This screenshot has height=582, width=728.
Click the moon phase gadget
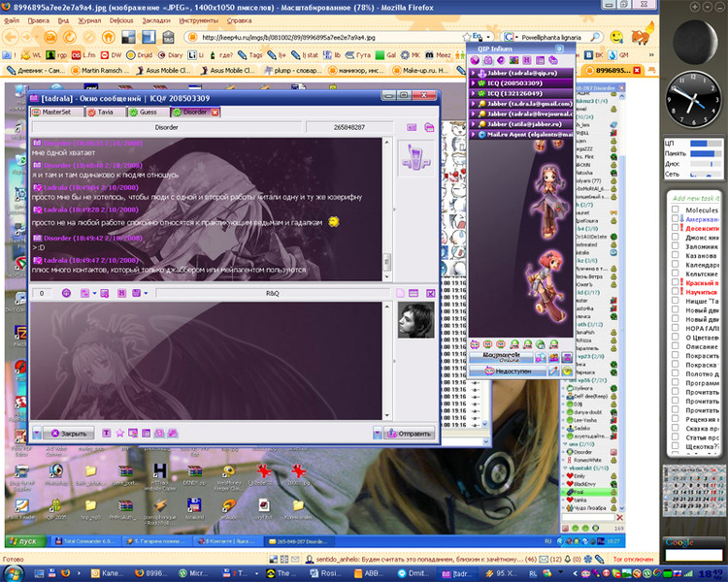[695, 43]
